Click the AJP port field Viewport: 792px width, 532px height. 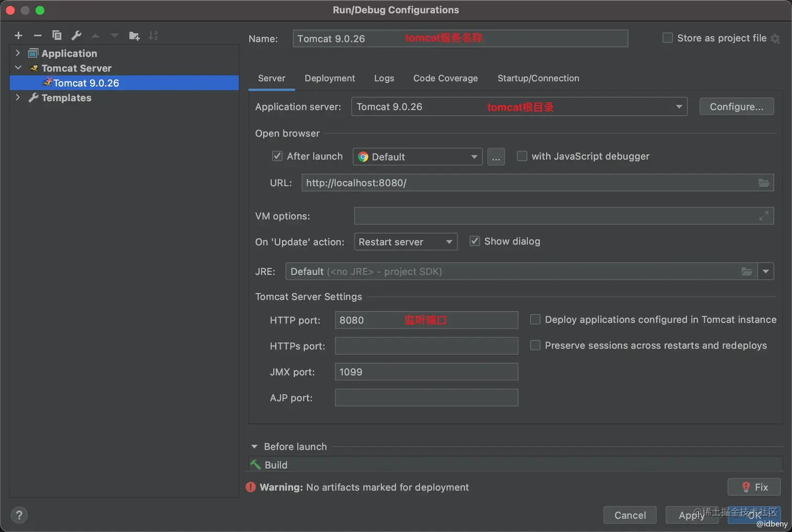[x=426, y=397]
